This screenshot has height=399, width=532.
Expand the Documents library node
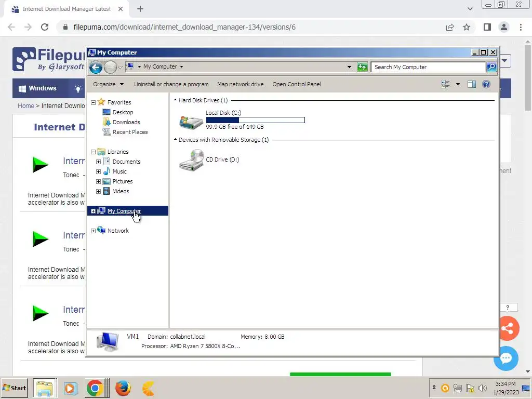pos(98,162)
